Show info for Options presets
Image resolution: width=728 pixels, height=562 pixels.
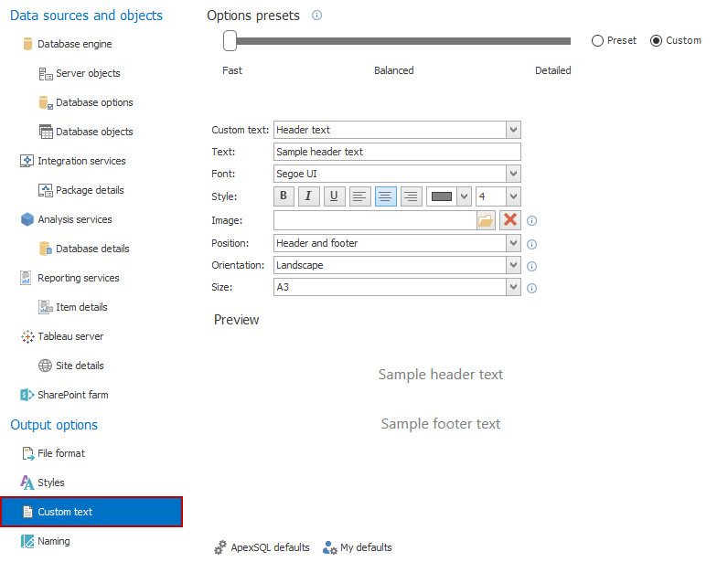[x=316, y=16]
